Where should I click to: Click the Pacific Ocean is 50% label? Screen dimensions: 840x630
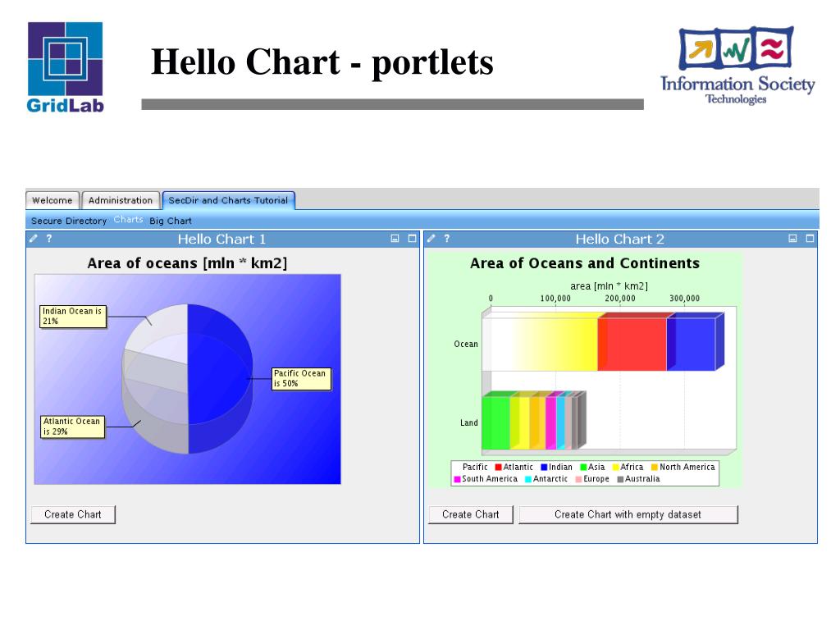coord(301,378)
